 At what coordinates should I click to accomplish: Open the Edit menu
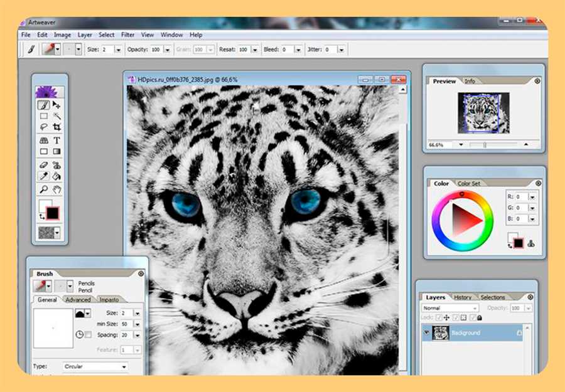click(x=42, y=35)
